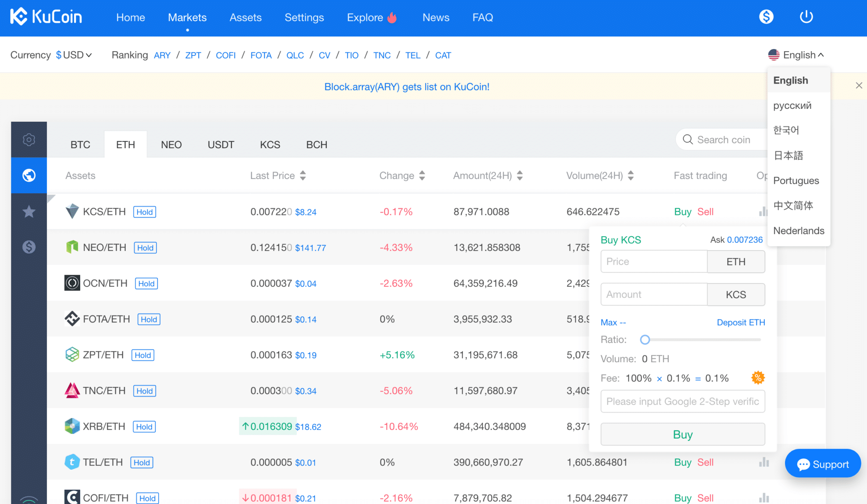
Task: Click the globe markets sidebar icon
Action: click(29, 176)
